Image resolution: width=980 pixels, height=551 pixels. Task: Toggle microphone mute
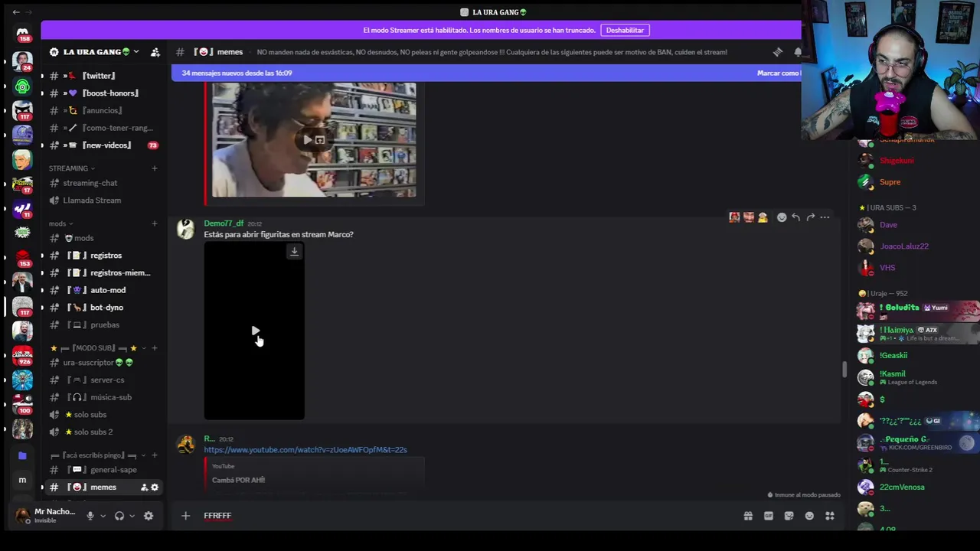(x=90, y=516)
